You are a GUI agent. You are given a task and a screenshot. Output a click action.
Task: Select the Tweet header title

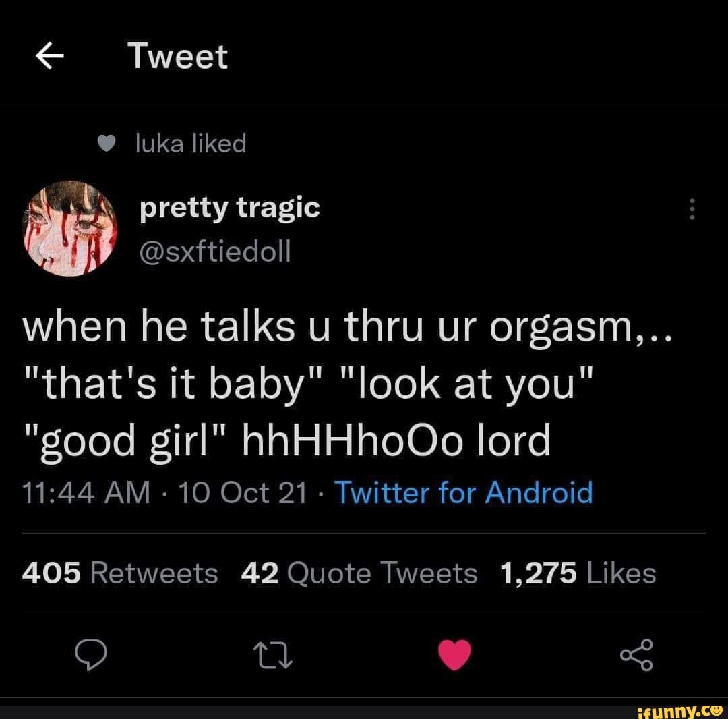pyautogui.click(x=178, y=56)
